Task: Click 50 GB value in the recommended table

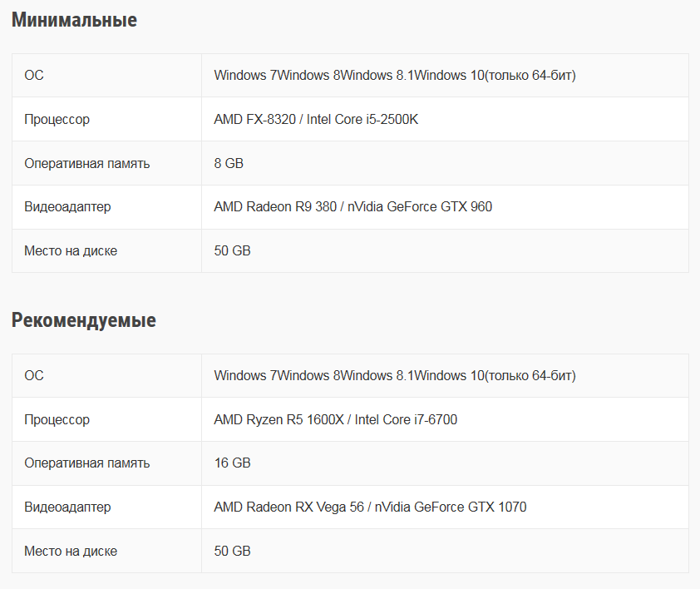Action: [232, 552]
